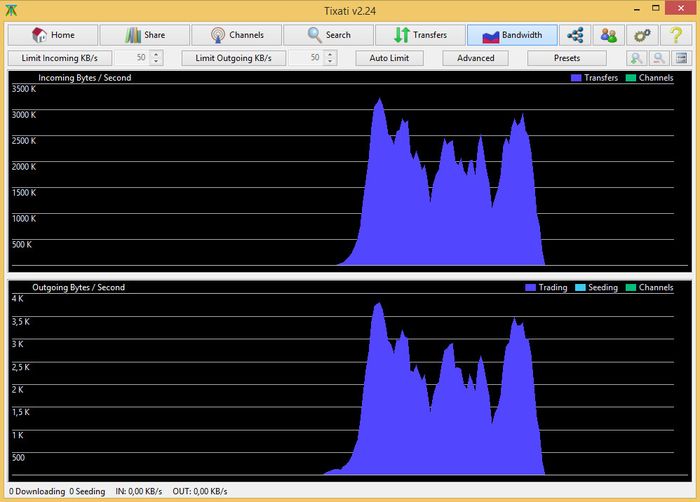Toggle Limit Outgoing KB/s
The width and height of the screenshot is (700, 502).
click(234, 58)
